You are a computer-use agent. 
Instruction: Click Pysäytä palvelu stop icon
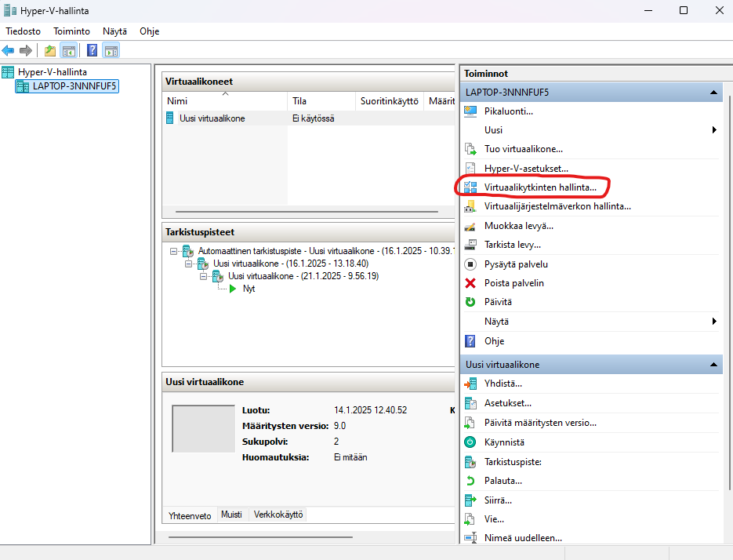470,264
